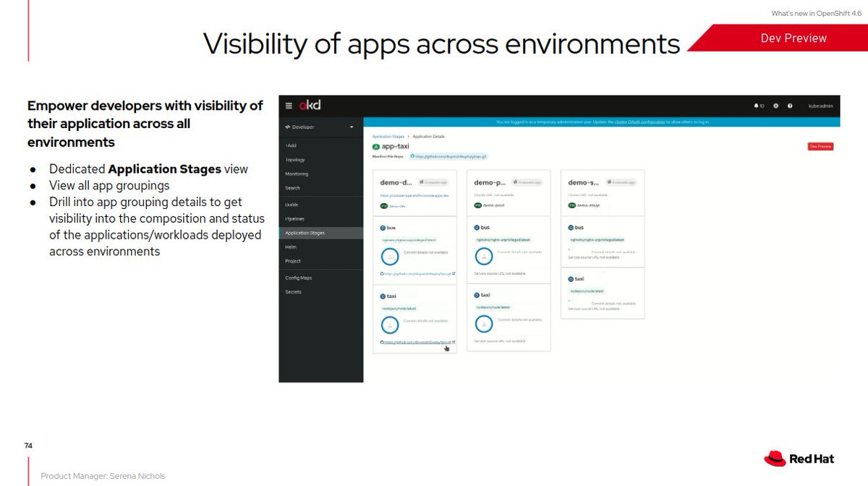Click the red Dev Preview badge in console
The height and width of the screenshot is (486, 868).
click(x=820, y=146)
